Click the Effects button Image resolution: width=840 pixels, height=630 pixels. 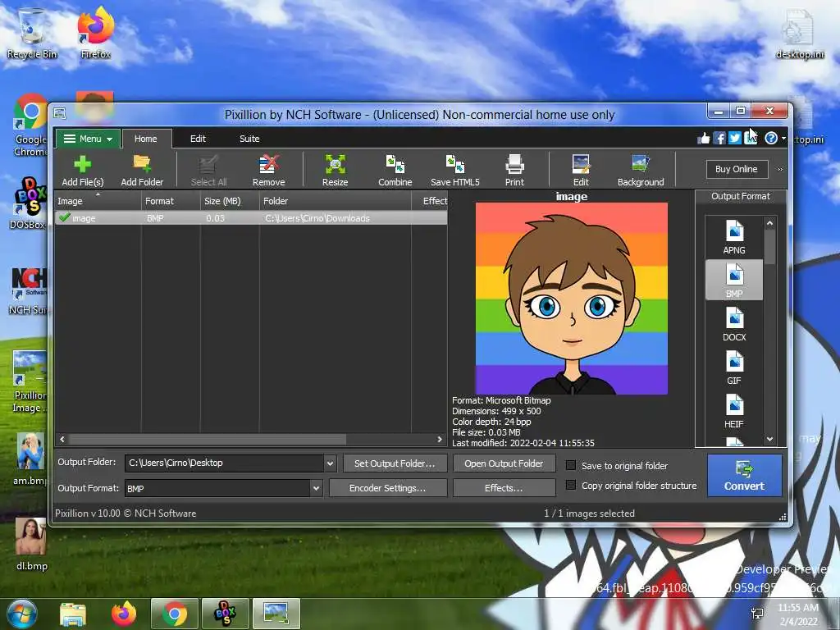coord(504,488)
